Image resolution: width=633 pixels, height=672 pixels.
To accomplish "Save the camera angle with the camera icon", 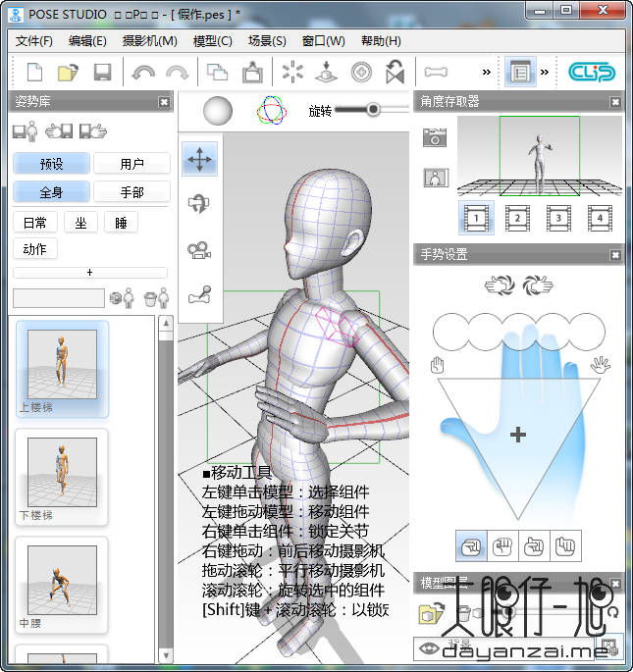I will (435, 137).
